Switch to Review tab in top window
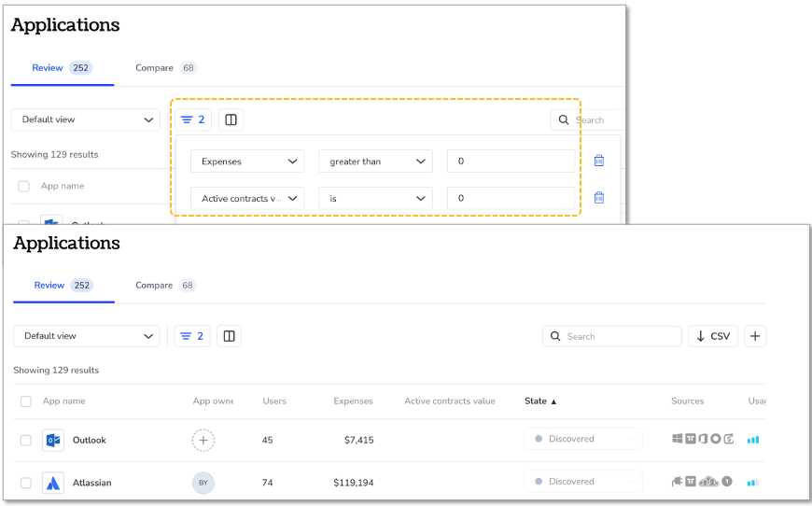812x506 pixels. click(x=63, y=68)
